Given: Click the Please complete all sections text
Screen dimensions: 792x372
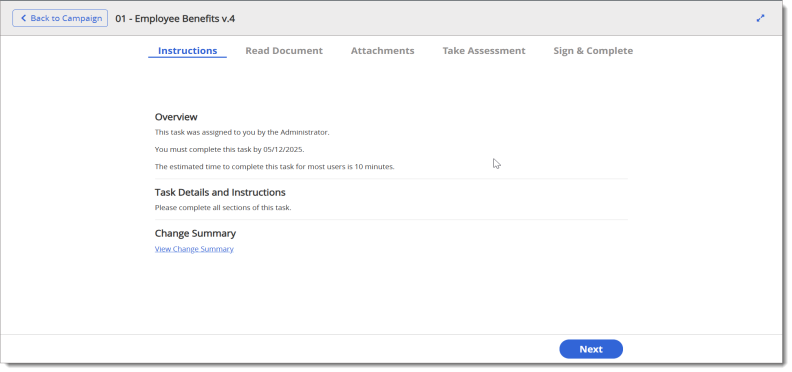Looking at the screenshot, I should [223, 207].
